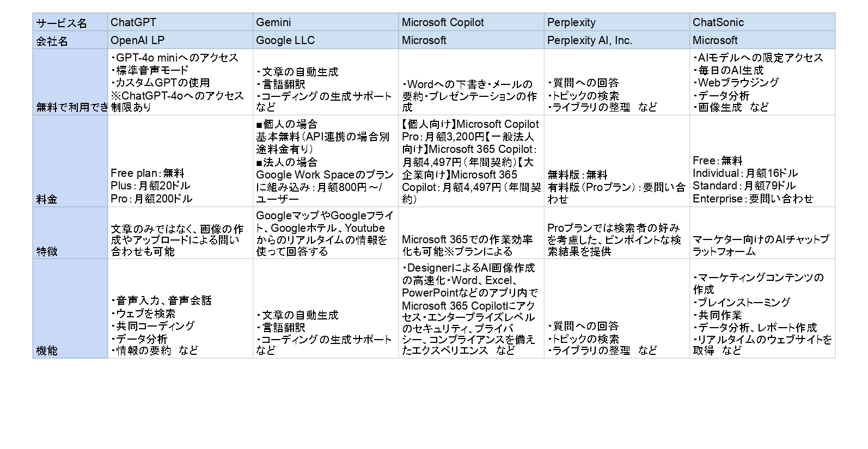Viewport: 868px width, 449px height.
Task: Select Gemini pricing cell with Google Work Space
Action: point(326,161)
